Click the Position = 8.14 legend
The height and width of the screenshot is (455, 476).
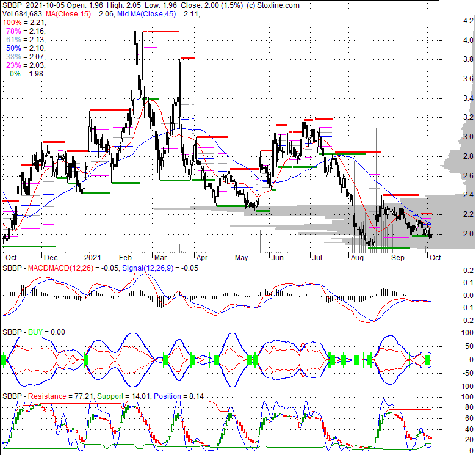coord(178,396)
